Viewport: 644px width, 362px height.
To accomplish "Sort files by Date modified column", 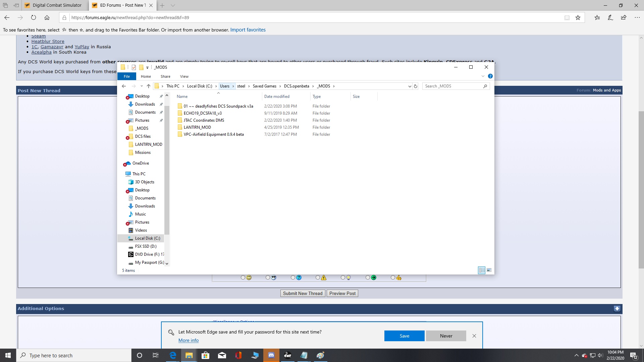I will [277, 97].
